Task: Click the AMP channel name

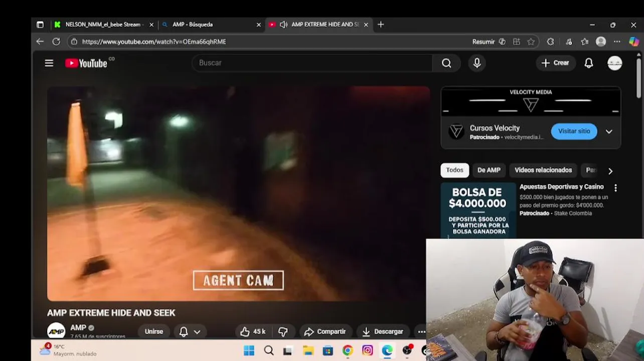Action: tap(78, 327)
